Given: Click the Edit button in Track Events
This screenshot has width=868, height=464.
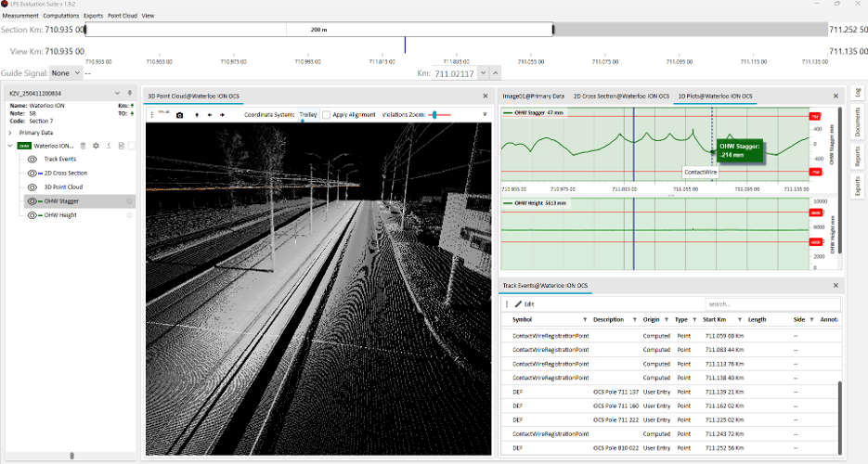Looking at the screenshot, I should (x=525, y=304).
